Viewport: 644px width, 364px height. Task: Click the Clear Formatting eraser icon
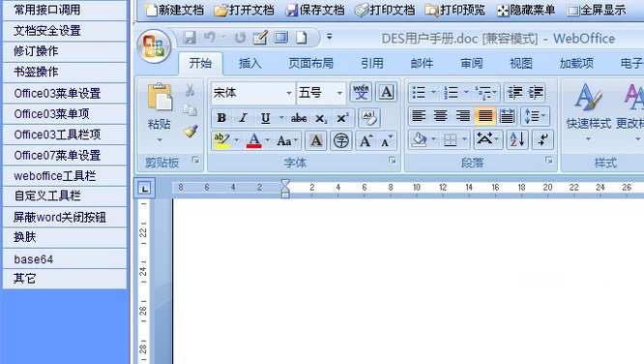(x=368, y=118)
